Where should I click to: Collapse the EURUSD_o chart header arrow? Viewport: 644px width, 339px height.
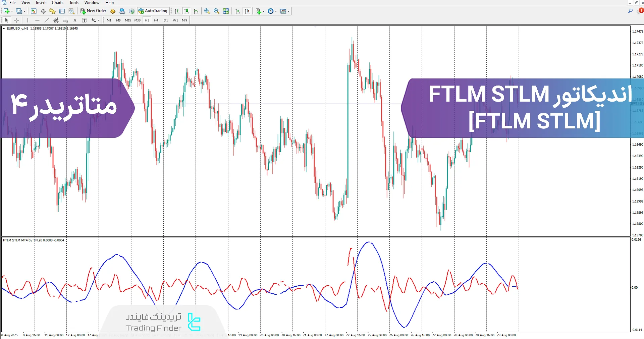4,29
